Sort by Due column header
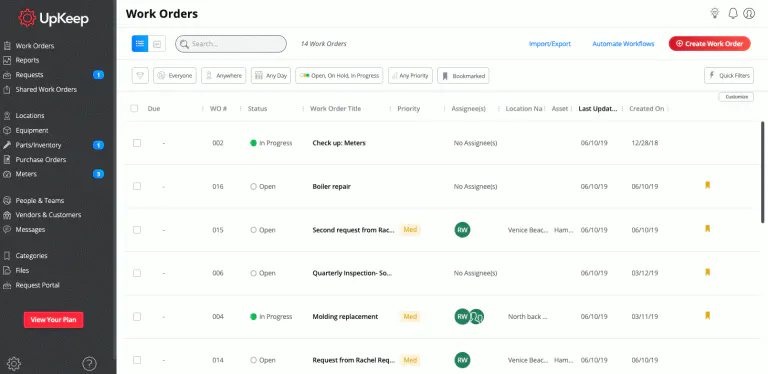The image size is (768, 374). tap(154, 109)
